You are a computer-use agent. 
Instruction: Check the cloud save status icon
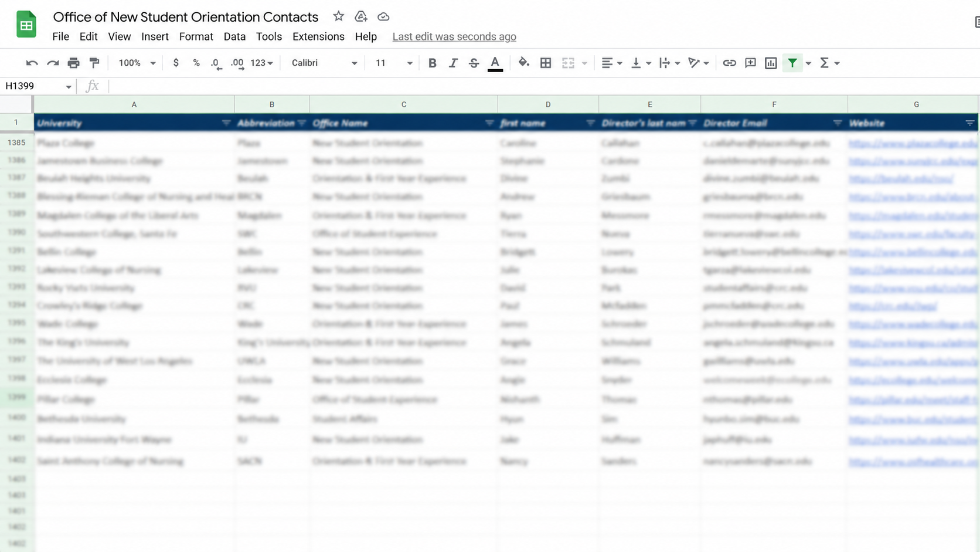[x=383, y=16]
